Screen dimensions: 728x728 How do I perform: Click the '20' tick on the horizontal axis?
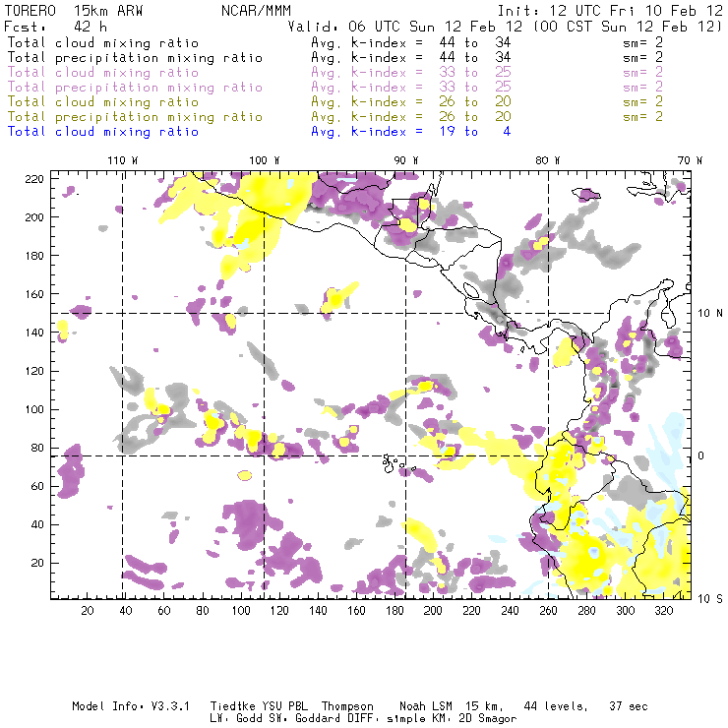coord(88,610)
